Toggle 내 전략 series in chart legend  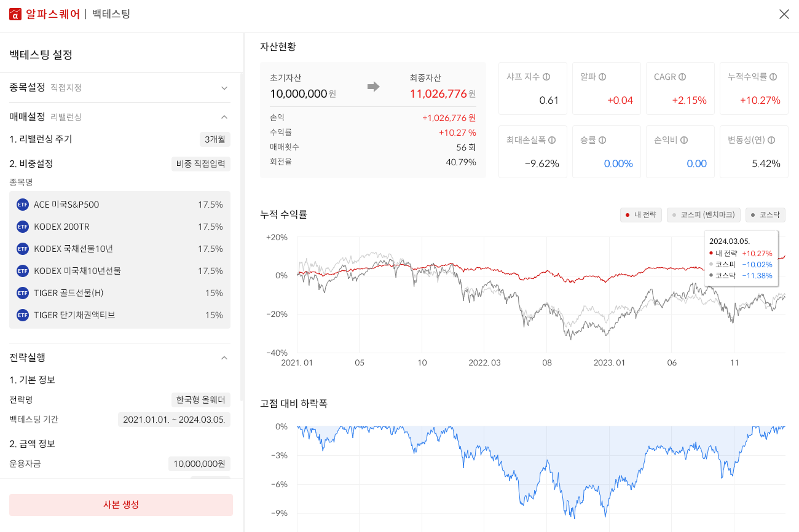pos(641,215)
